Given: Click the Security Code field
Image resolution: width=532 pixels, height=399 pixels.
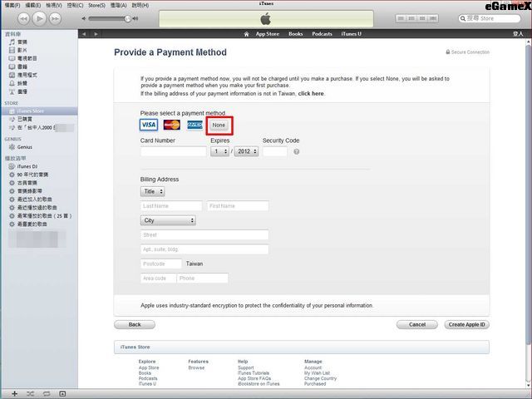Looking at the screenshot, I should (275, 151).
